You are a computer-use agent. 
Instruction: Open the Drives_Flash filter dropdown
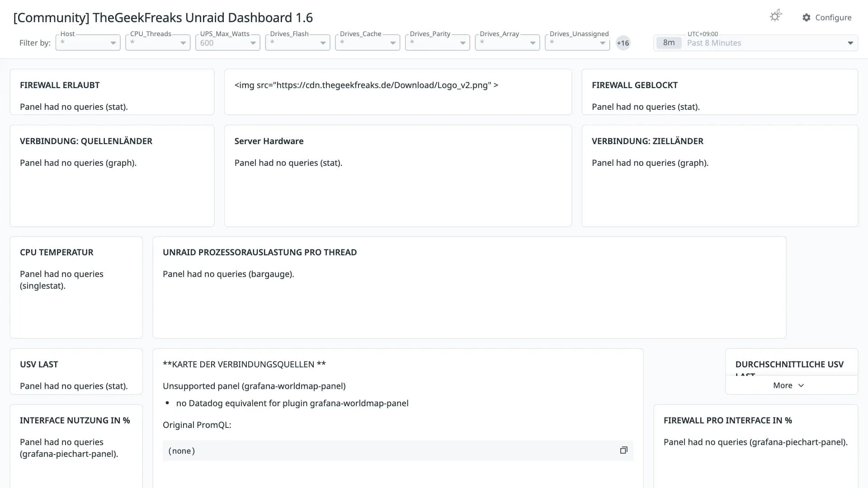coord(297,42)
